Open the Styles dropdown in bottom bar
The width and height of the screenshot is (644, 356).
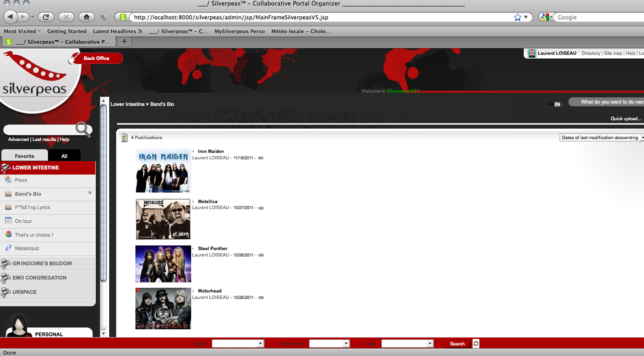pos(237,344)
